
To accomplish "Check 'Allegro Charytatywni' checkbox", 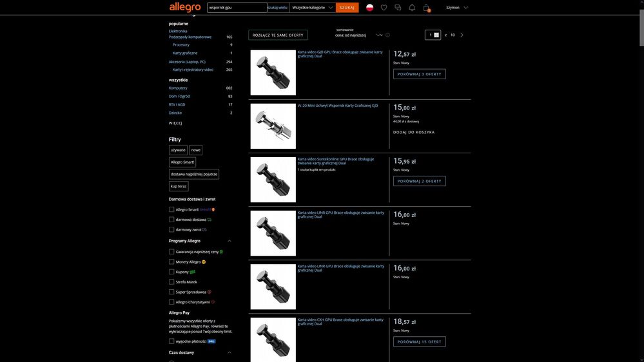I will pyautogui.click(x=171, y=302).
